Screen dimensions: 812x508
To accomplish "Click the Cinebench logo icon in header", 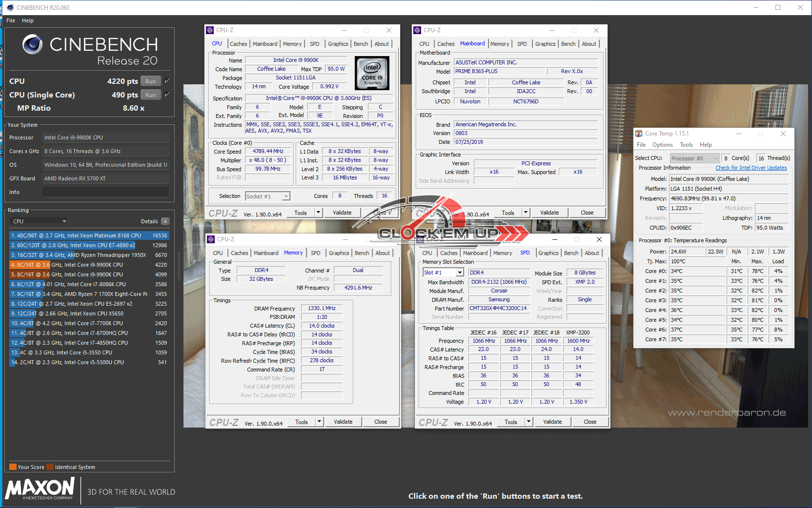I will (x=33, y=44).
